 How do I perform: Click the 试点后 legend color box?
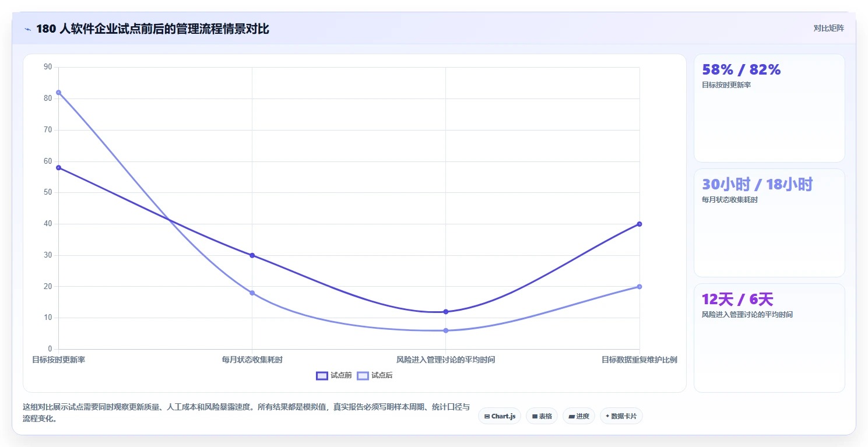363,375
